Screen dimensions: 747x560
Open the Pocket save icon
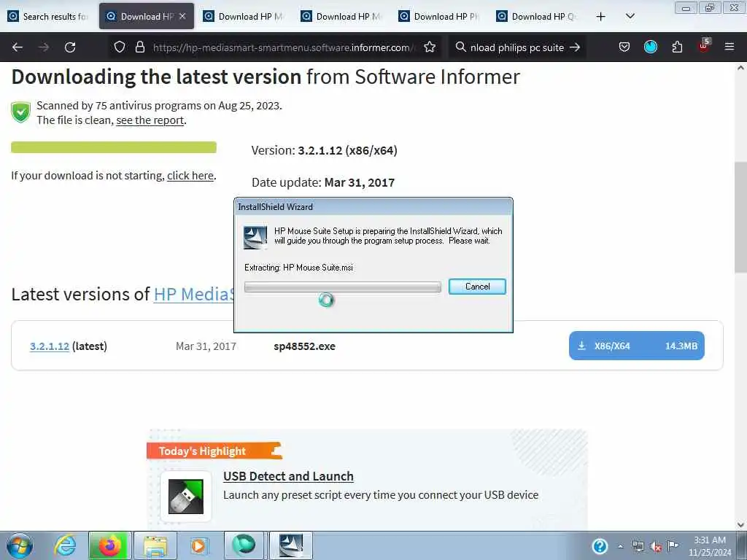tap(624, 47)
